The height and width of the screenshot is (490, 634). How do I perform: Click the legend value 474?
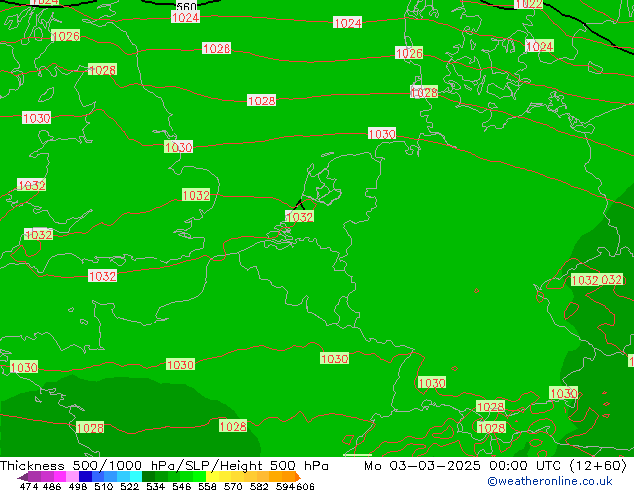click(x=29, y=486)
